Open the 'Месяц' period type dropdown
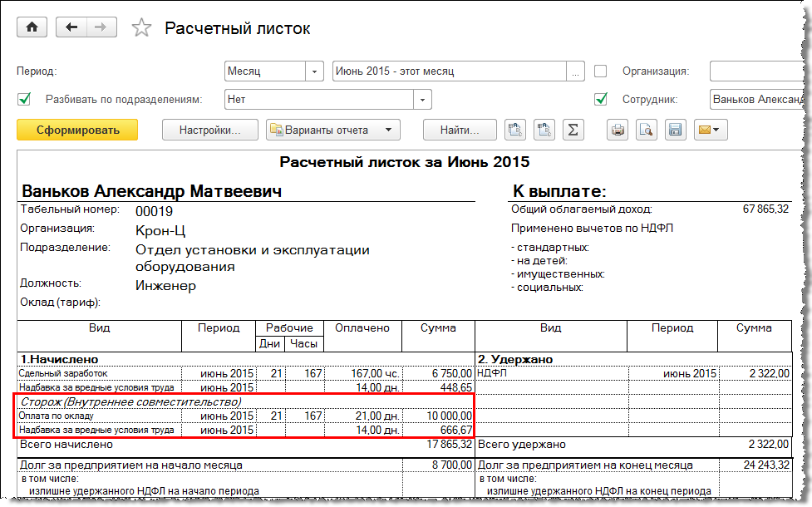812x507 pixels. [315, 71]
